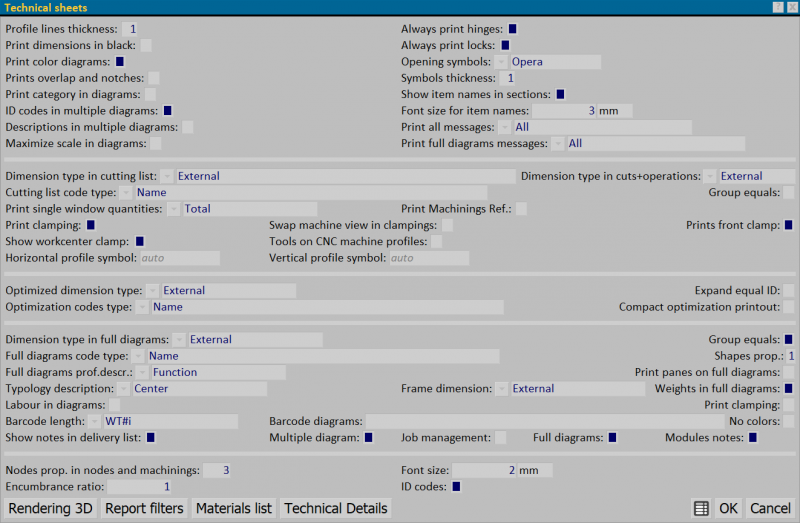Click the Cancel button
800x523 pixels.
770,508
